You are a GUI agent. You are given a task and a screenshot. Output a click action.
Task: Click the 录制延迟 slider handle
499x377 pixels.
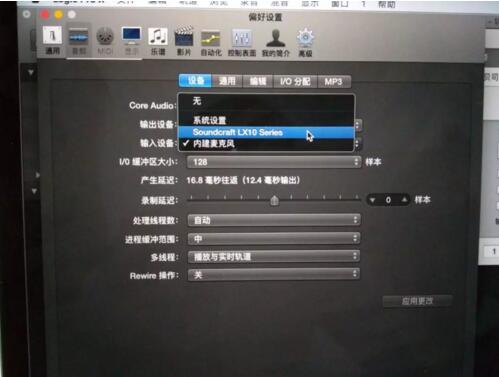click(274, 200)
